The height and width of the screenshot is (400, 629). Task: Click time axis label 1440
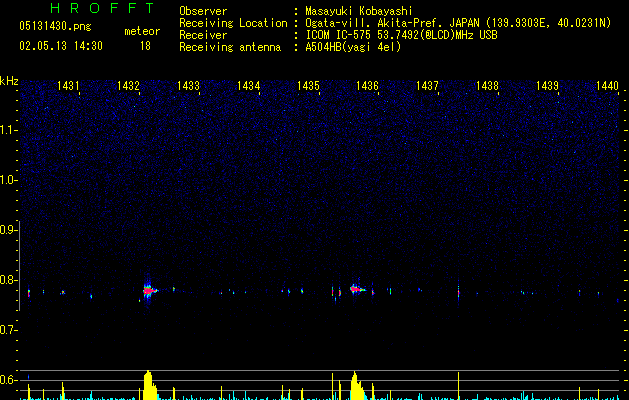[607, 86]
